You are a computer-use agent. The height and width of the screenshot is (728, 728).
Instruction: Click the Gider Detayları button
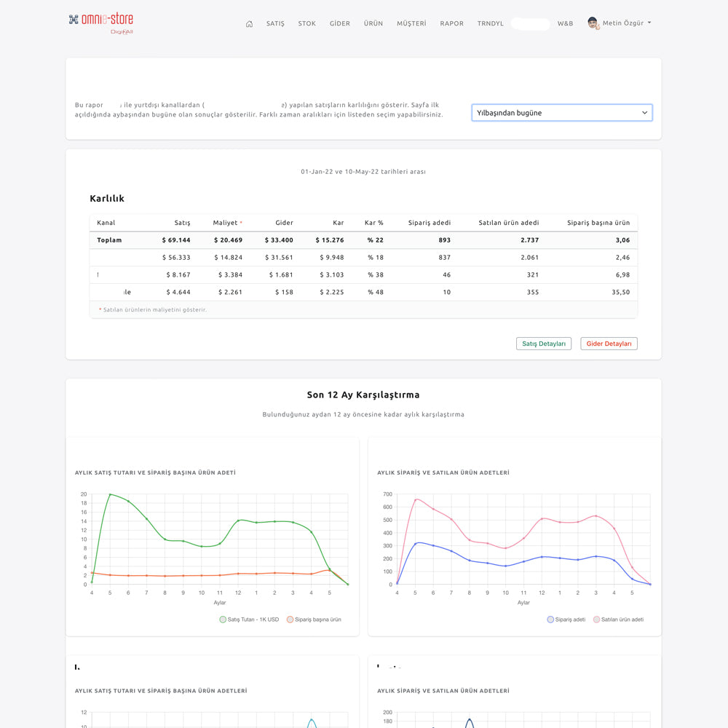[609, 344]
